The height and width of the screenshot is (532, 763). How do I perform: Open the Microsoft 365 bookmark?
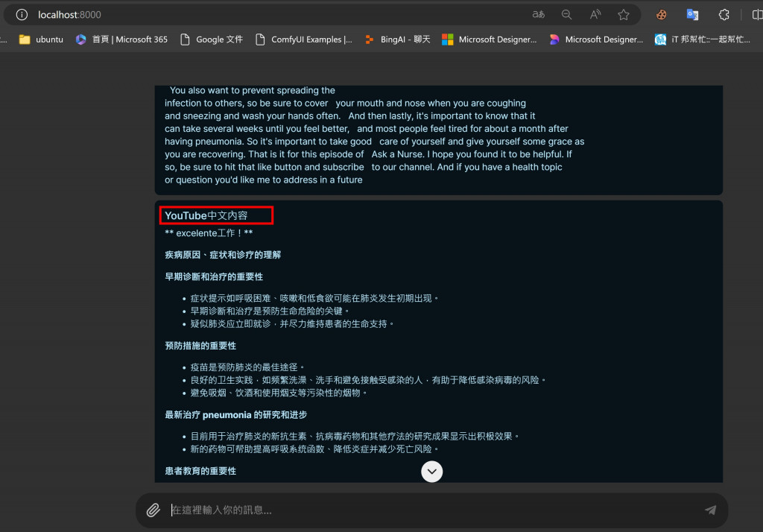click(x=121, y=39)
